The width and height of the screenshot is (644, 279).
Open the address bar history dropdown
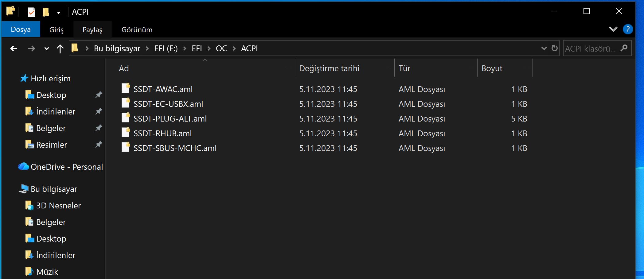(544, 48)
